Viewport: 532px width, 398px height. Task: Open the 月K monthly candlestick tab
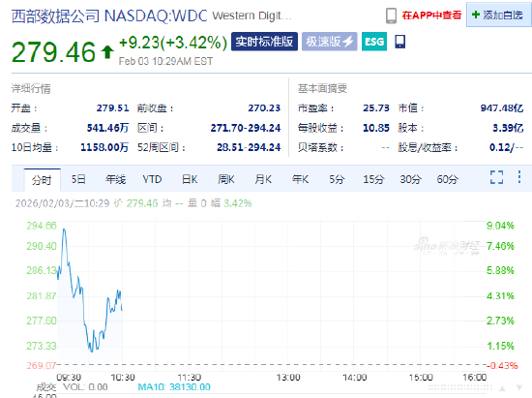263,179
